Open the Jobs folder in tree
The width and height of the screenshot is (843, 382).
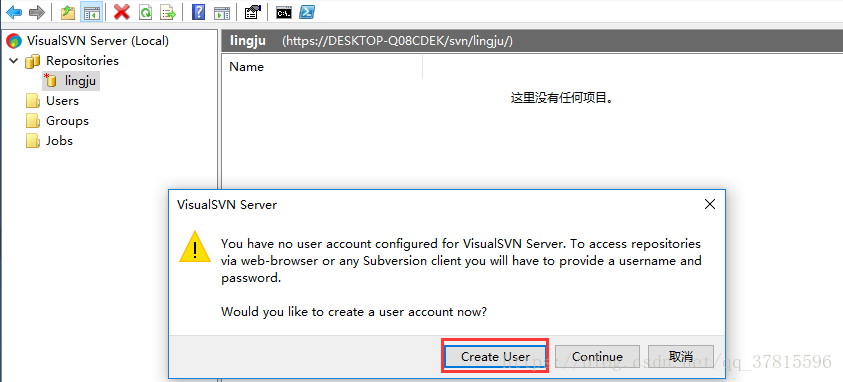[59, 141]
